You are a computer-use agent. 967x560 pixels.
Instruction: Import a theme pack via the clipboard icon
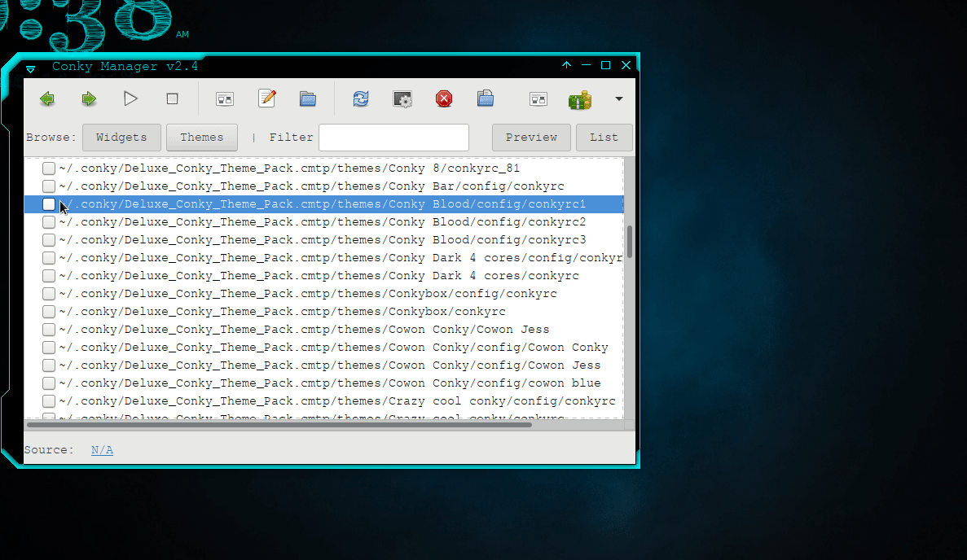click(485, 98)
